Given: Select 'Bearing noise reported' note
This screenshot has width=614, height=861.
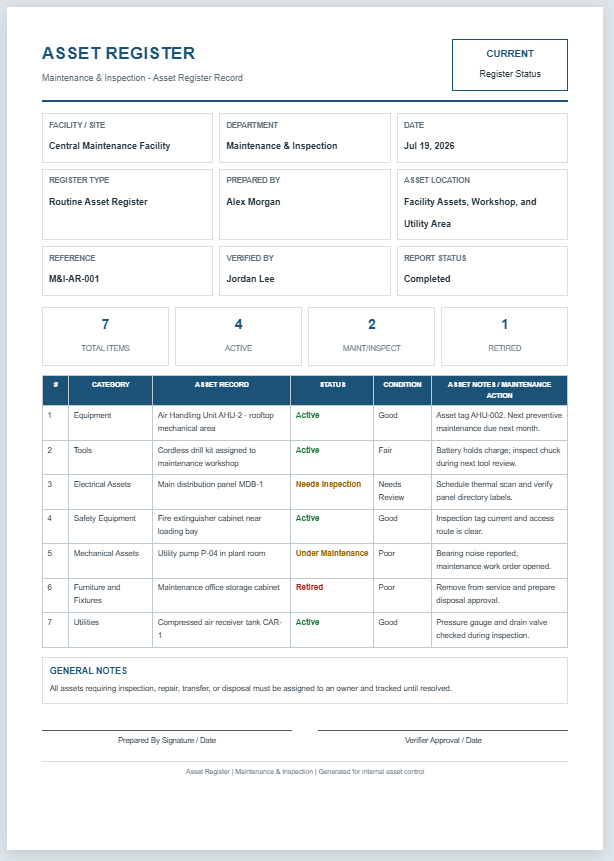Looking at the screenshot, I should (499, 561).
